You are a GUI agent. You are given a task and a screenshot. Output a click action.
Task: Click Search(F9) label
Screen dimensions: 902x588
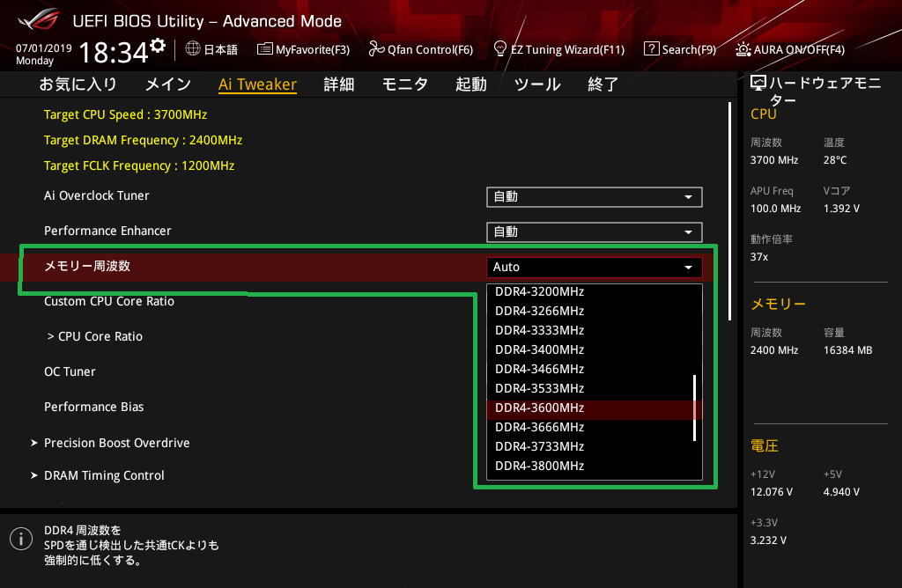pyautogui.click(x=689, y=50)
